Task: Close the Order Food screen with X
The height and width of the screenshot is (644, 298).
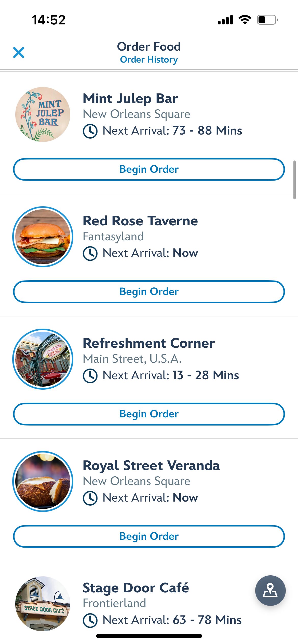Action: pyautogui.click(x=19, y=53)
